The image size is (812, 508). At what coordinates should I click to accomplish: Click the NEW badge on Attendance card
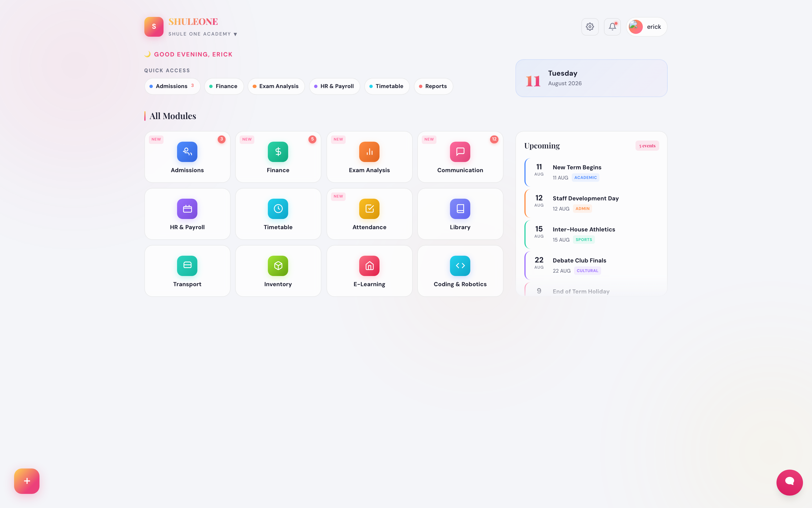click(x=338, y=196)
